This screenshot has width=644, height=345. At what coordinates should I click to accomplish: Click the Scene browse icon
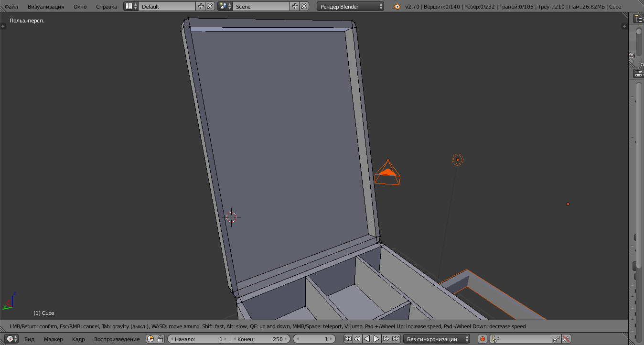(x=225, y=6)
